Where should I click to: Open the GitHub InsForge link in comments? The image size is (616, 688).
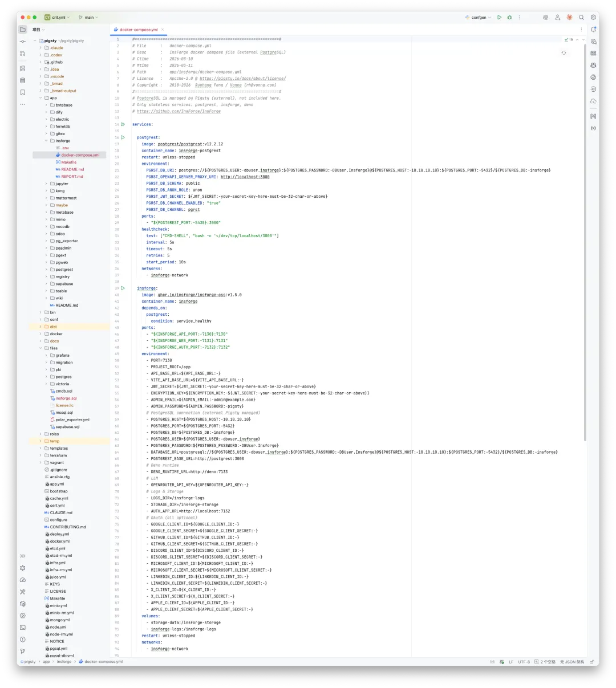tap(179, 111)
